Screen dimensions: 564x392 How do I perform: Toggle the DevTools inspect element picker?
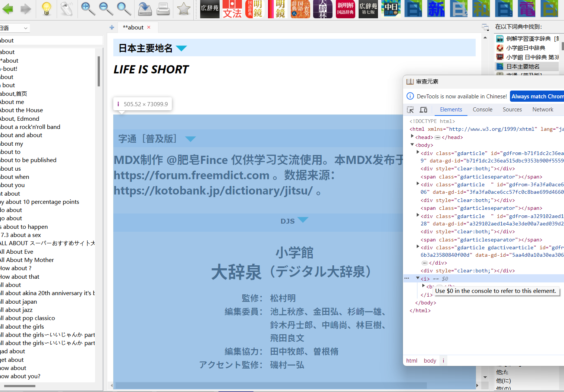pyautogui.click(x=410, y=110)
